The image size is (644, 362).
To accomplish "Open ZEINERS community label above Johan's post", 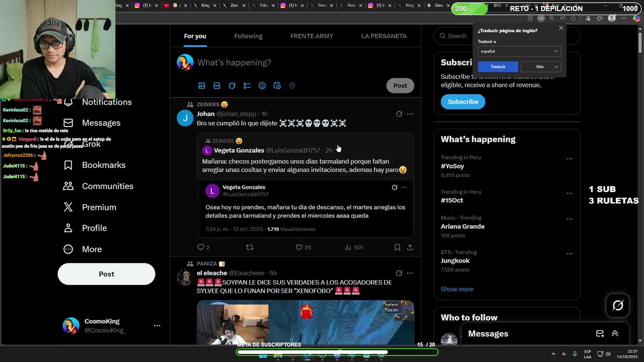I will click(212, 105).
